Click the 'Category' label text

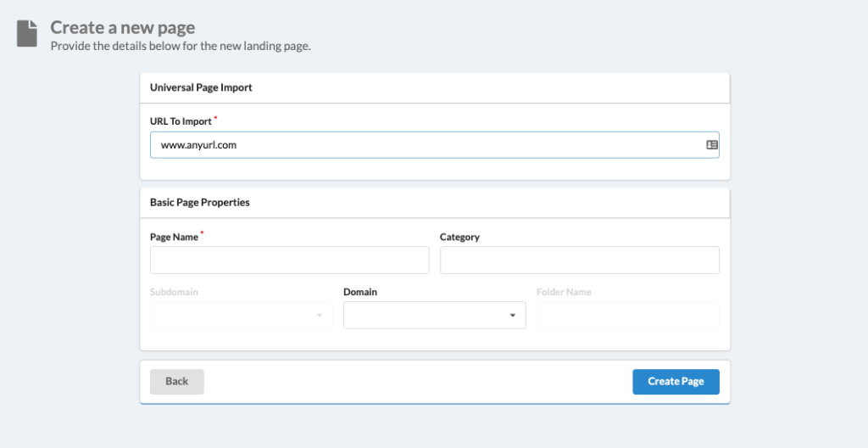459,237
